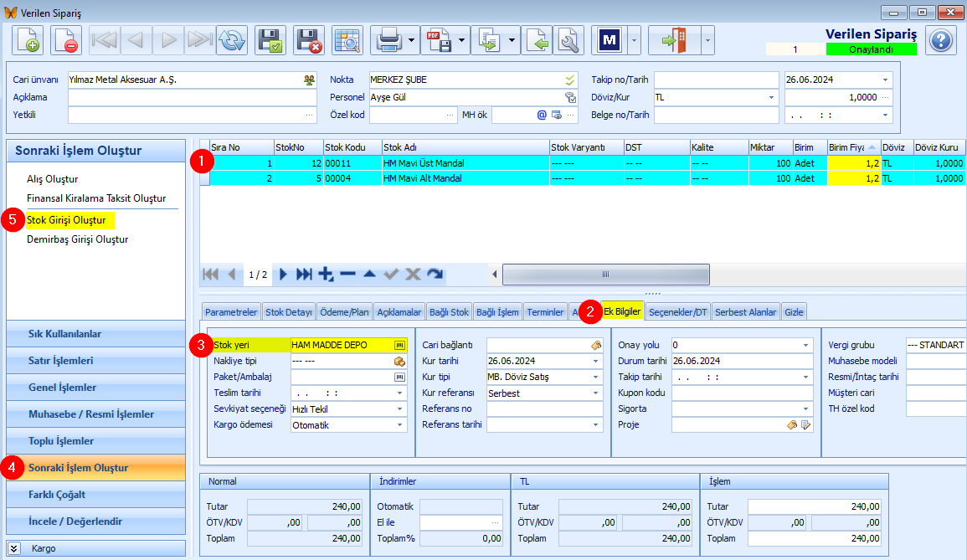The image size is (967, 560).
Task: Expand the Kargo section chevron
Action: [13, 548]
